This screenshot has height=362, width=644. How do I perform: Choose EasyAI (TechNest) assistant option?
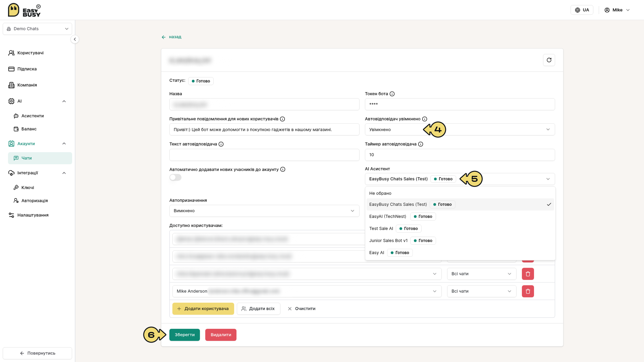[x=460, y=217]
